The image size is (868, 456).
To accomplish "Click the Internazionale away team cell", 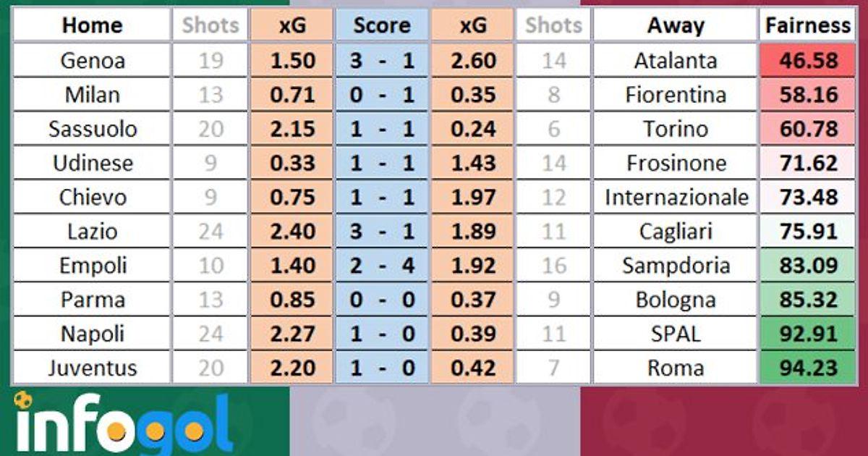I will (676, 197).
